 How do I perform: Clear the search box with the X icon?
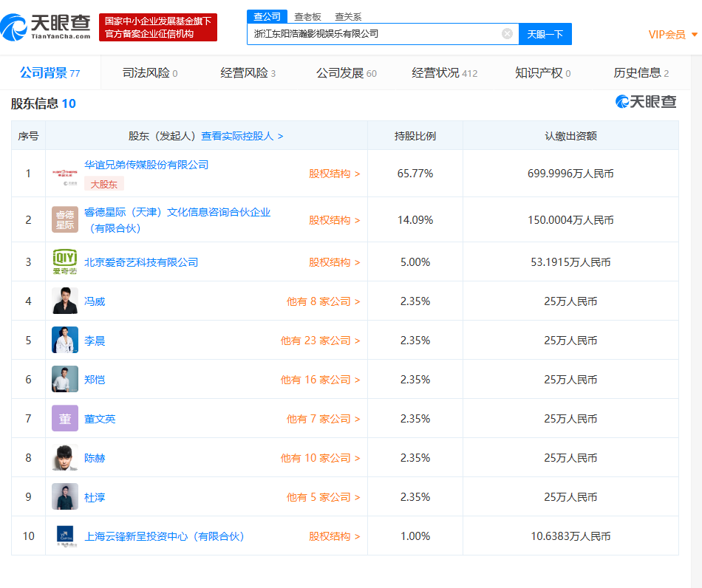point(507,34)
